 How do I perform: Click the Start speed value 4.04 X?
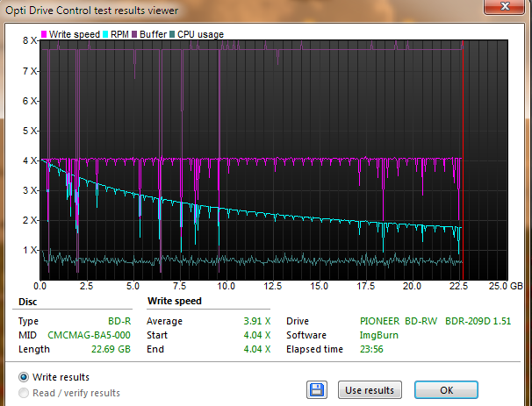(x=257, y=335)
